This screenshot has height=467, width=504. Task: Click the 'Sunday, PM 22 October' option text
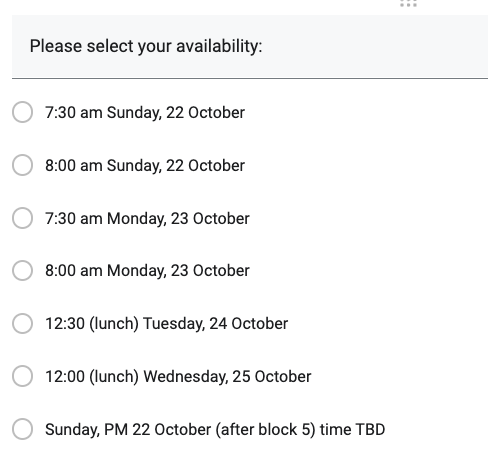pyautogui.click(x=128, y=429)
